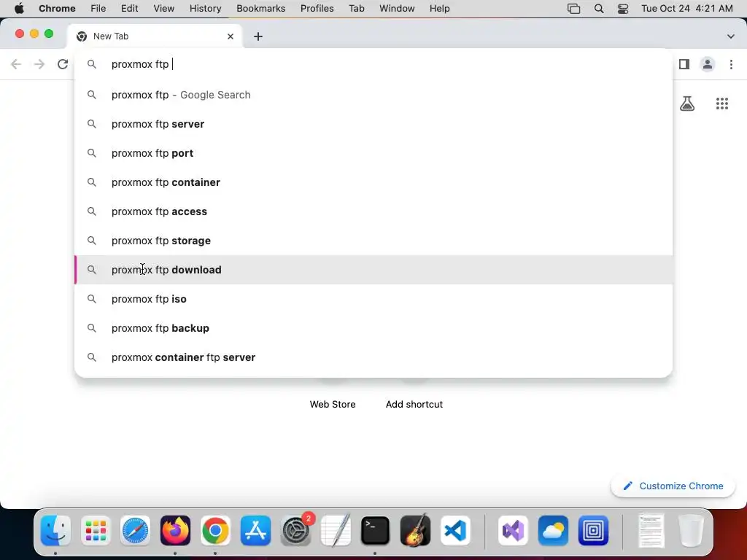Open System Settings from the Dock
This screenshot has height=560, width=747.
pos(296,530)
